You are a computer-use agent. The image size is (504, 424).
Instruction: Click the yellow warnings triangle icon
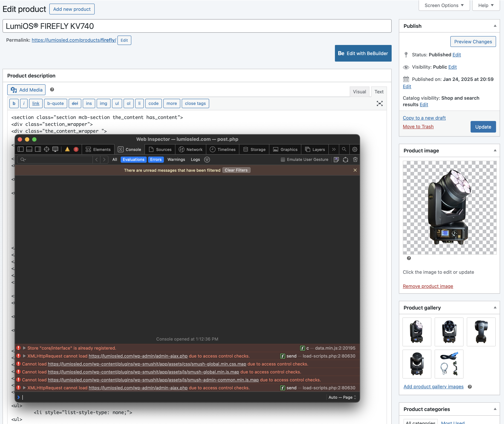click(67, 149)
